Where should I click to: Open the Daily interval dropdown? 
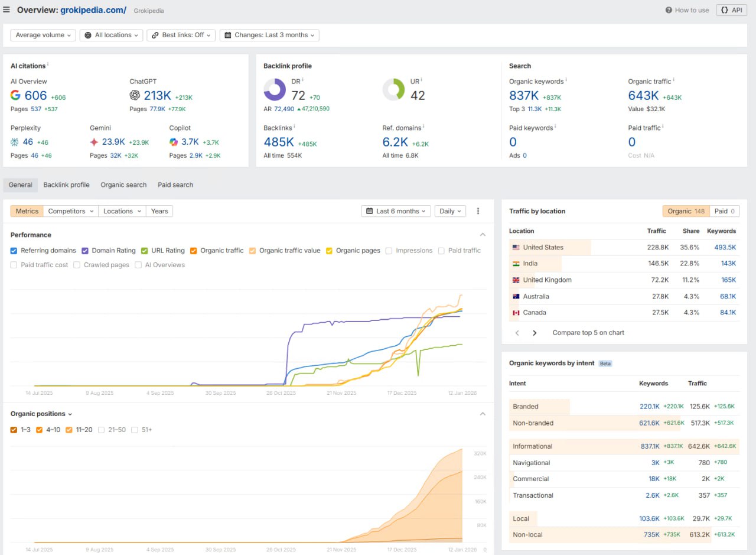450,211
